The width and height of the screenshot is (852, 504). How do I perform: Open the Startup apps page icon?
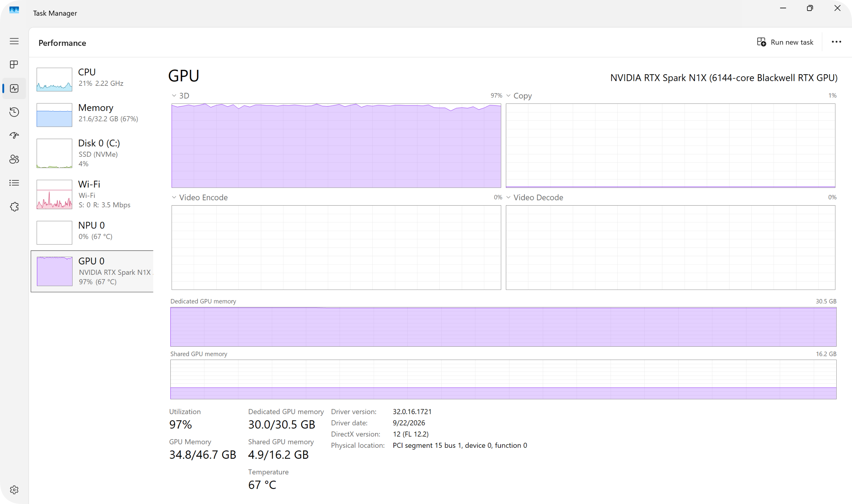[x=14, y=135]
